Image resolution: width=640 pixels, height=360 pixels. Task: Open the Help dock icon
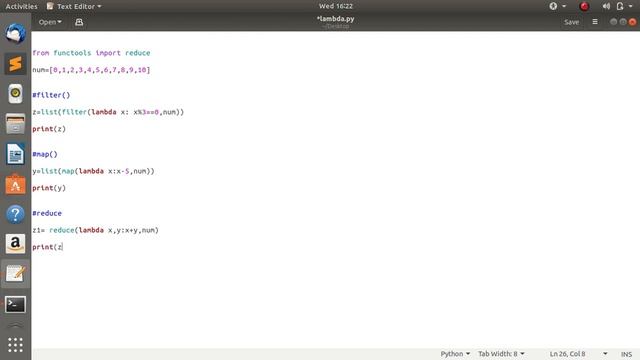(16, 214)
